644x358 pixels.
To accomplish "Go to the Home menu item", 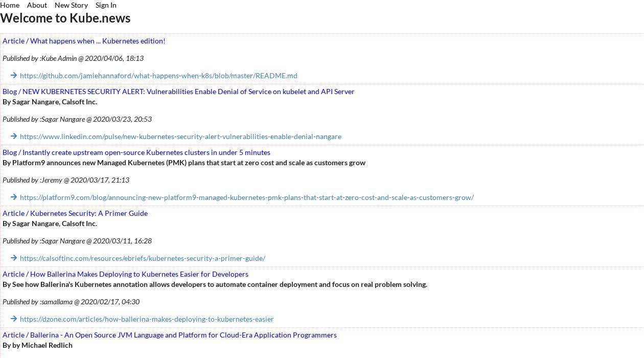I will (x=10, y=5).
